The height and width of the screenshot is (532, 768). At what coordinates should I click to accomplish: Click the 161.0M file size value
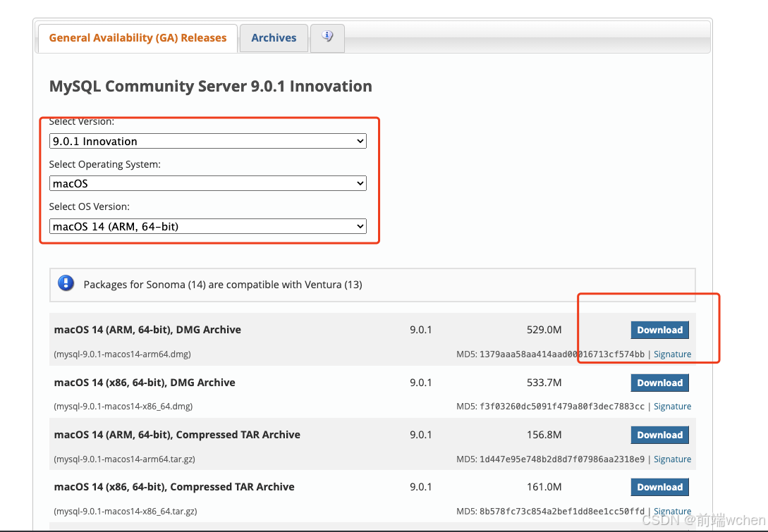tap(544, 486)
